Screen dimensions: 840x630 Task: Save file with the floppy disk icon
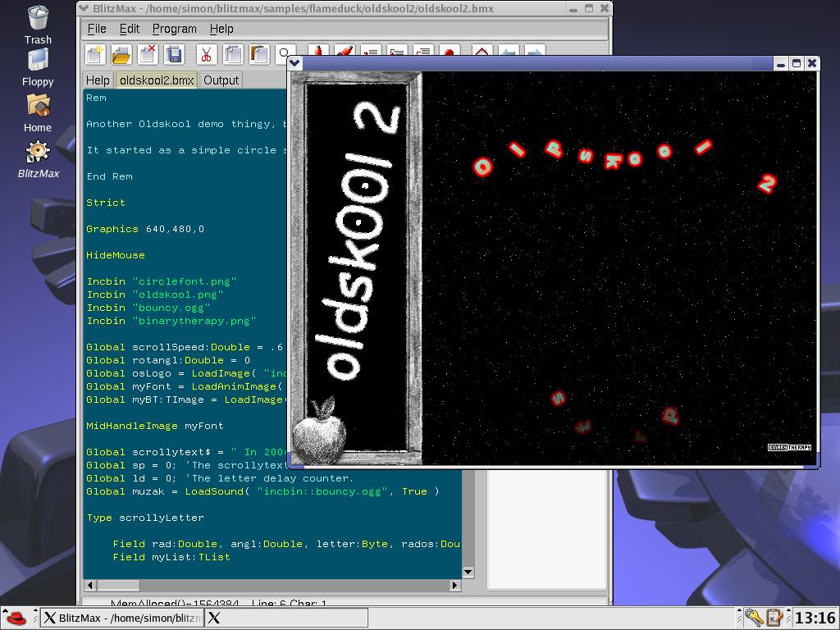174,54
